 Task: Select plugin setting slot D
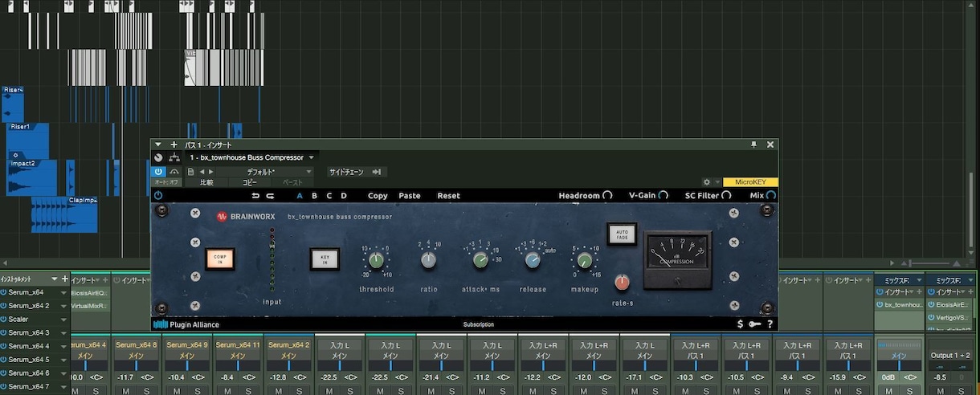[344, 195]
